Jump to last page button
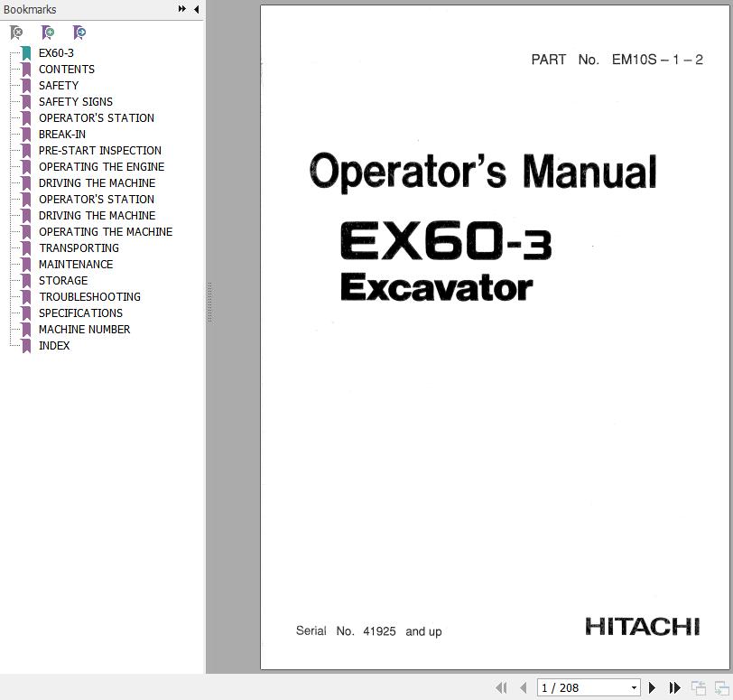The height and width of the screenshot is (700, 733). tap(674, 687)
